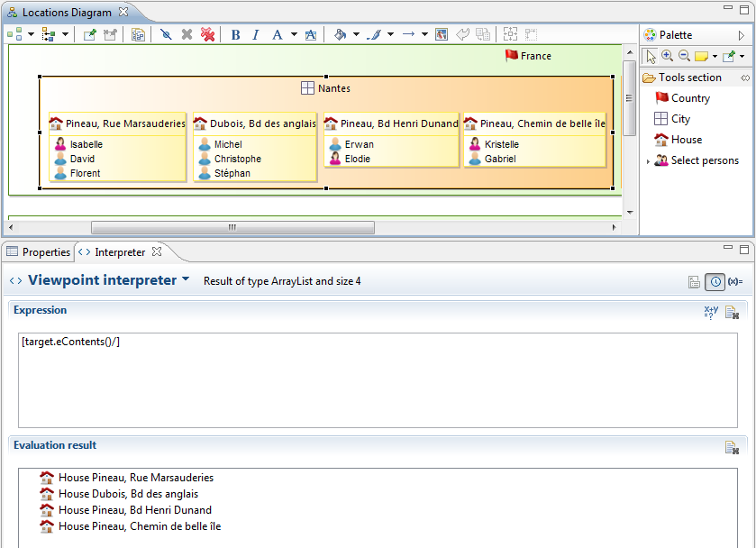The width and height of the screenshot is (756, 548).
Task: Click the x+y=? evaluate expression icon
Action: click(x=711, y=312)
